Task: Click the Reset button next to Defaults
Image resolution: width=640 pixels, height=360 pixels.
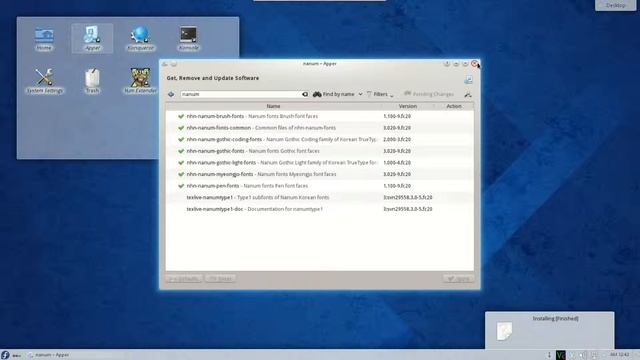Action: click(220, 279)
